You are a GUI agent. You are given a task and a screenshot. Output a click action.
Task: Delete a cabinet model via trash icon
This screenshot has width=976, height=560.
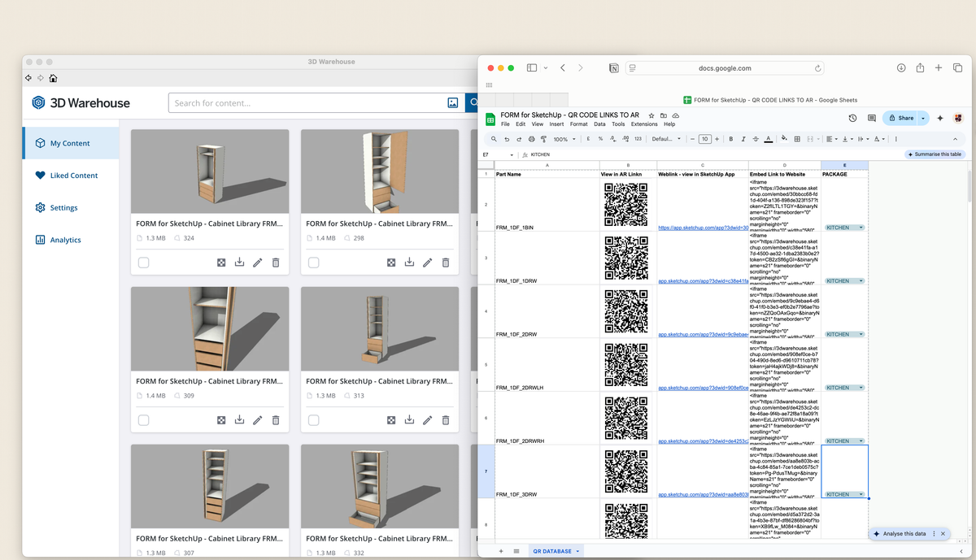pos(277,262)
